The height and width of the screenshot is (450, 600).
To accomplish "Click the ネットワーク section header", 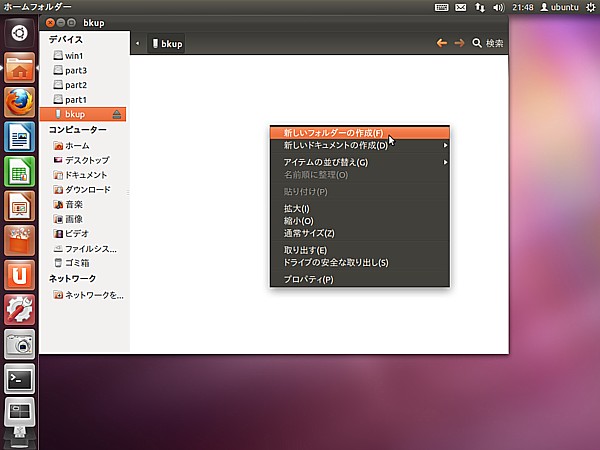I will (x=72, y=279).
